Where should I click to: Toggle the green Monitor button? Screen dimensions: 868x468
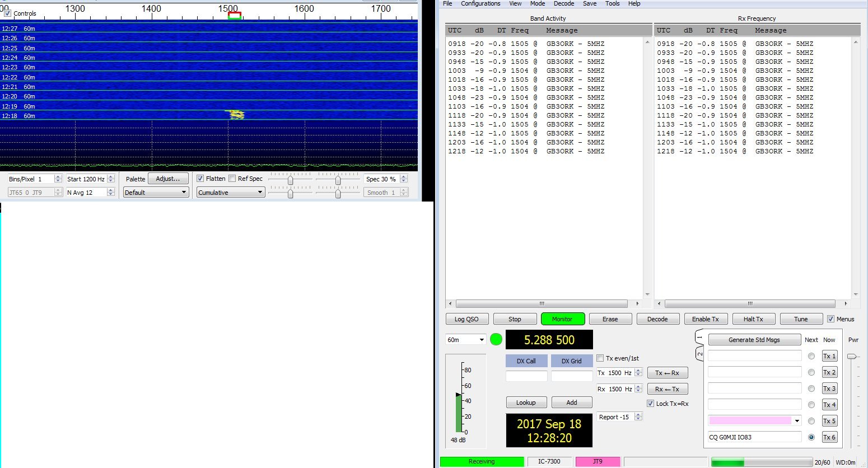coord(563,319)
